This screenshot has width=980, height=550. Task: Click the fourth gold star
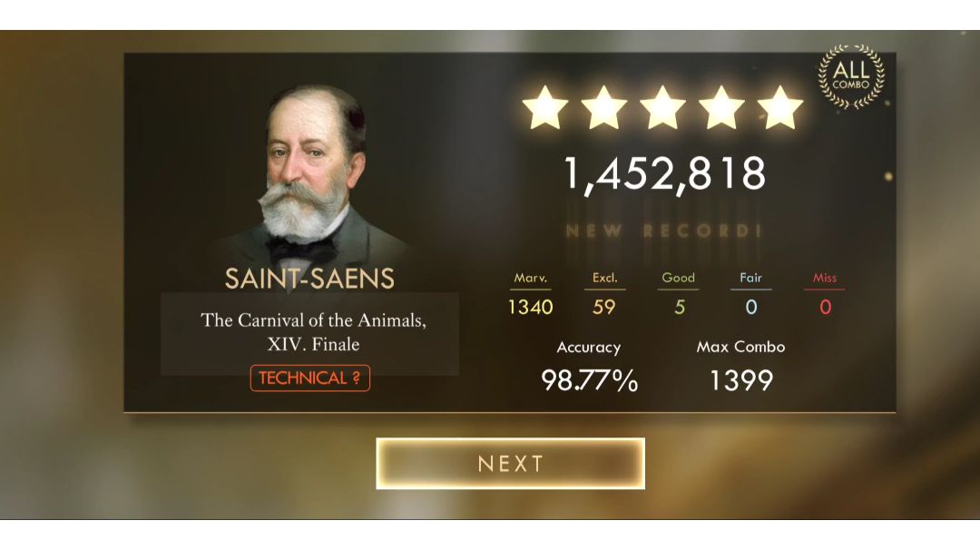721,108
